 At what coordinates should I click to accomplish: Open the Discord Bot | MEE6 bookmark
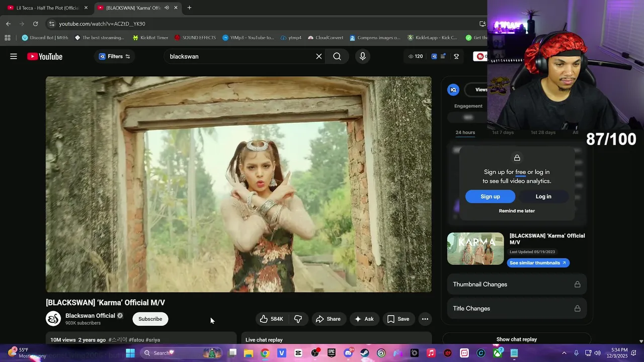click(45, 38)
